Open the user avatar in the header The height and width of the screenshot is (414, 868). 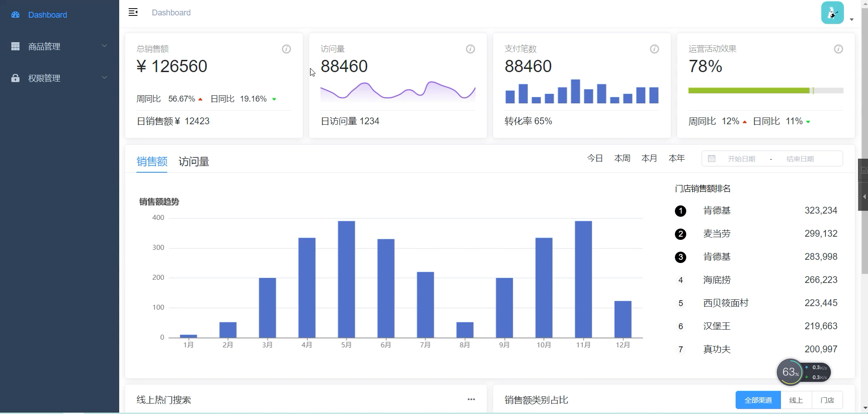point(832,13)
